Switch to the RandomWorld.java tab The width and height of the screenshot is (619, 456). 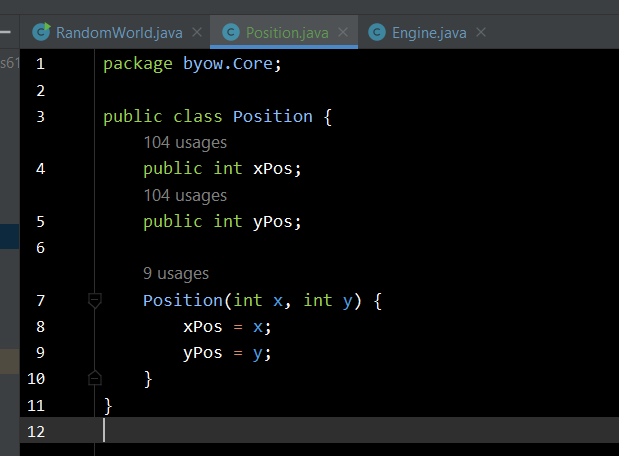[118, 32]
